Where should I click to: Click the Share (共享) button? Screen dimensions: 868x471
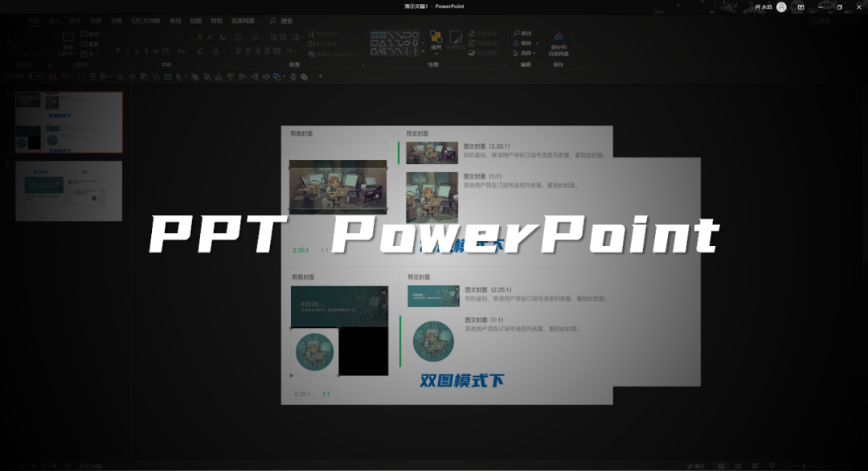click(x=822, y=21)
